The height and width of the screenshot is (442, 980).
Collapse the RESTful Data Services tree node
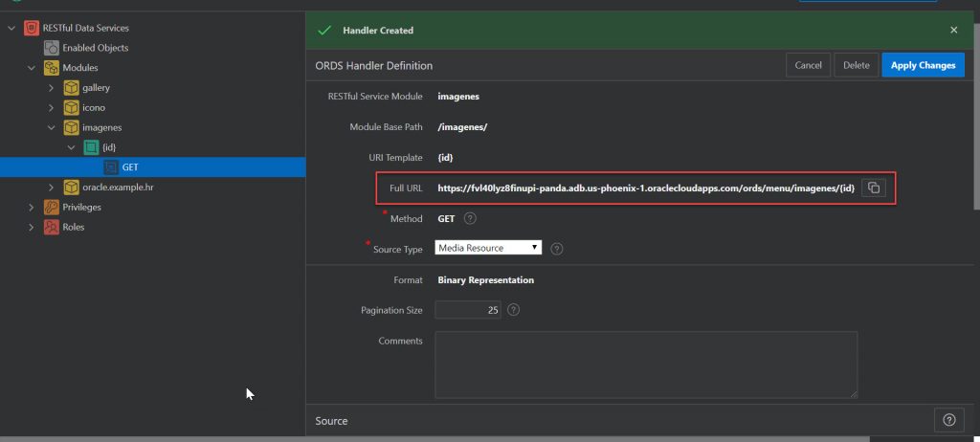pos(11,28)
